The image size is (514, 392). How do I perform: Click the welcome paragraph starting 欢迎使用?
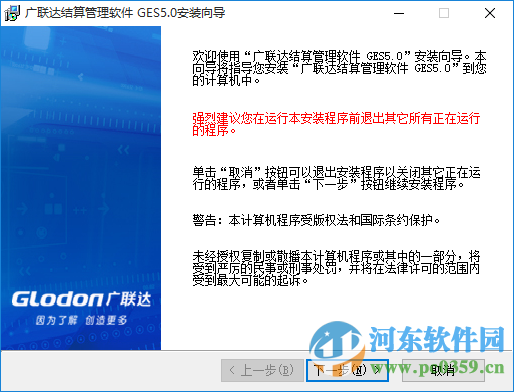point(339,68)
